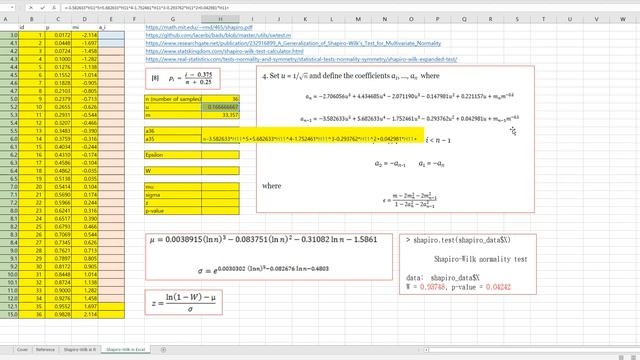This screenshot has width=640, height=360.
Task: Click the 'n (number of samples)' label cell
Action: [x=173, y=99]
